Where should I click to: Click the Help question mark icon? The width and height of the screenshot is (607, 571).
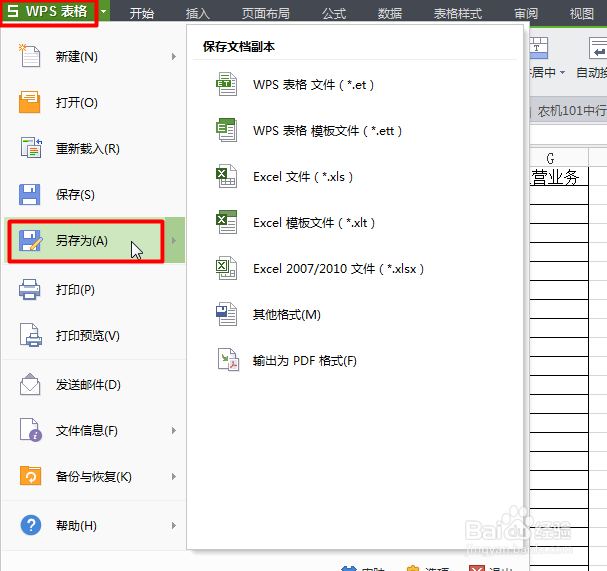[31, 525]
